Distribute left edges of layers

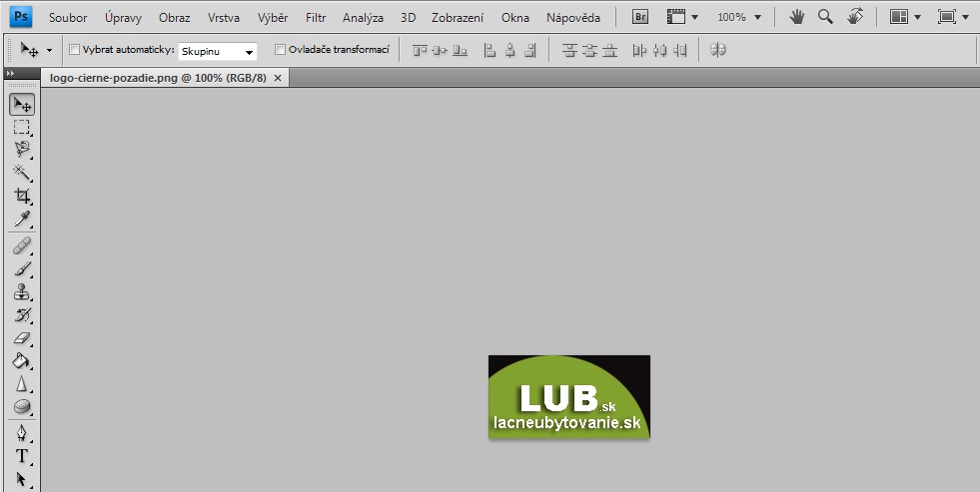639,51
